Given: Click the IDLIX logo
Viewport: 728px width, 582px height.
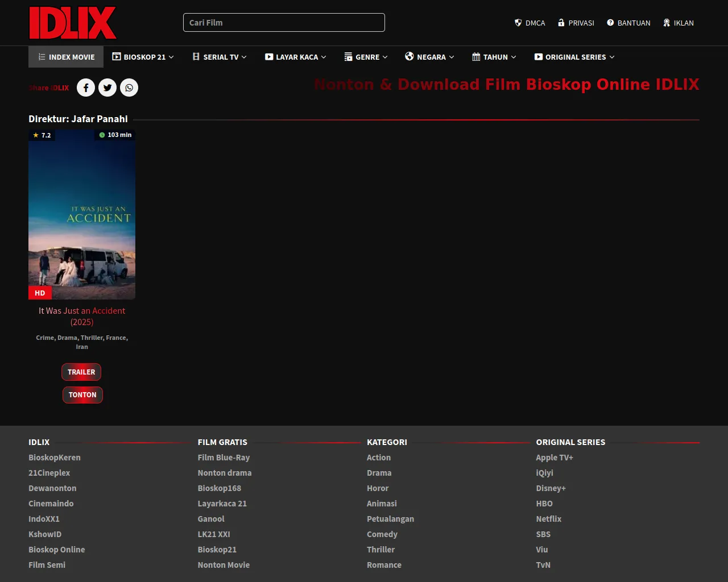Looking at the screenshot, I should pyautogui.click(x=73, y=23).
